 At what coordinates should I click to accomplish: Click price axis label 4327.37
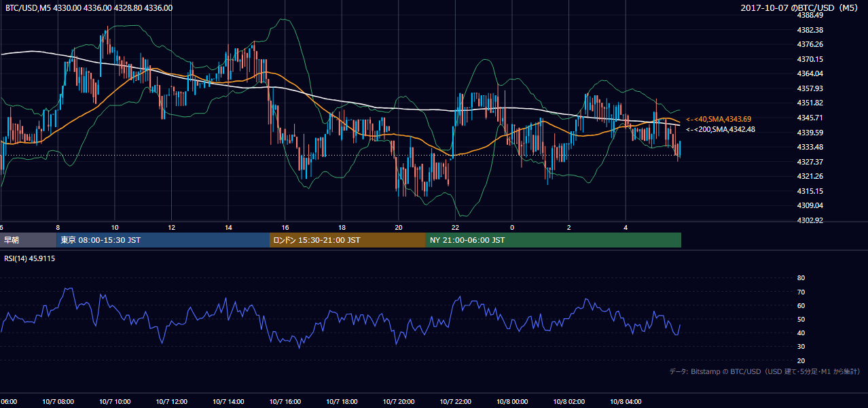(810, 162)
